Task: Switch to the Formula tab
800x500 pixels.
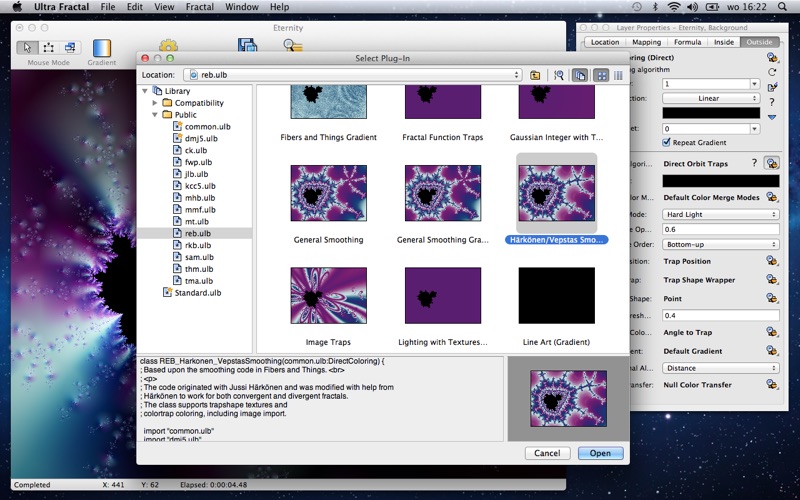Action: coord(687,42)
